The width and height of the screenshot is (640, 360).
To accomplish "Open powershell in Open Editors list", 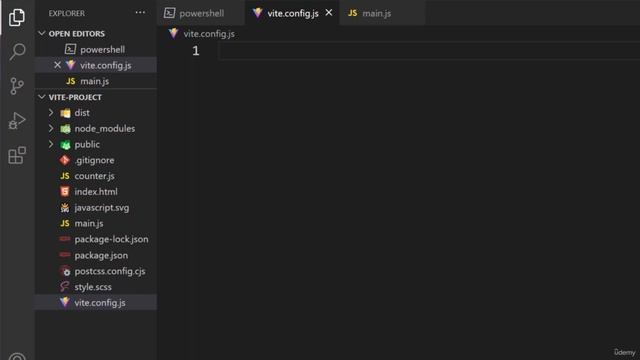I will coord(96,49).
